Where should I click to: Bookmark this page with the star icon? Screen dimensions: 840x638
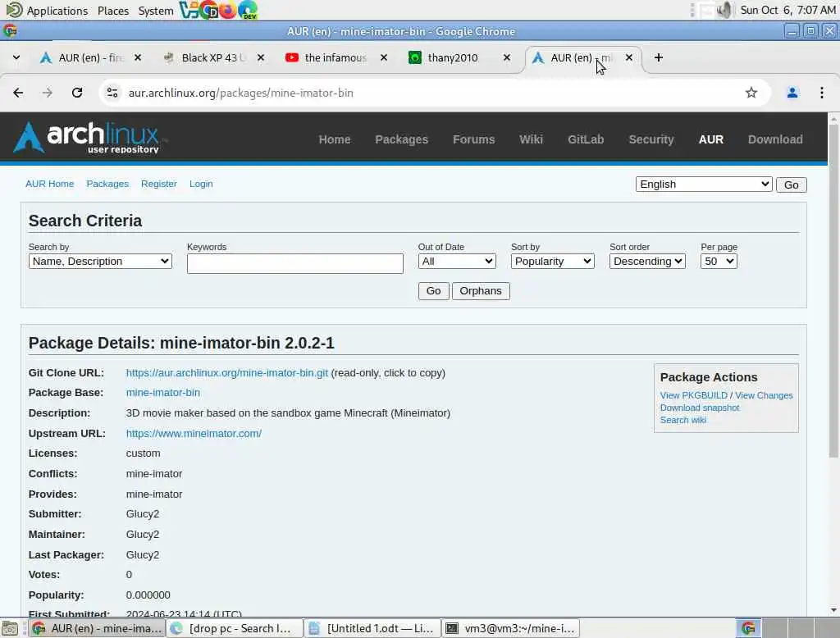pyautogui.click(x=751, y=93)
